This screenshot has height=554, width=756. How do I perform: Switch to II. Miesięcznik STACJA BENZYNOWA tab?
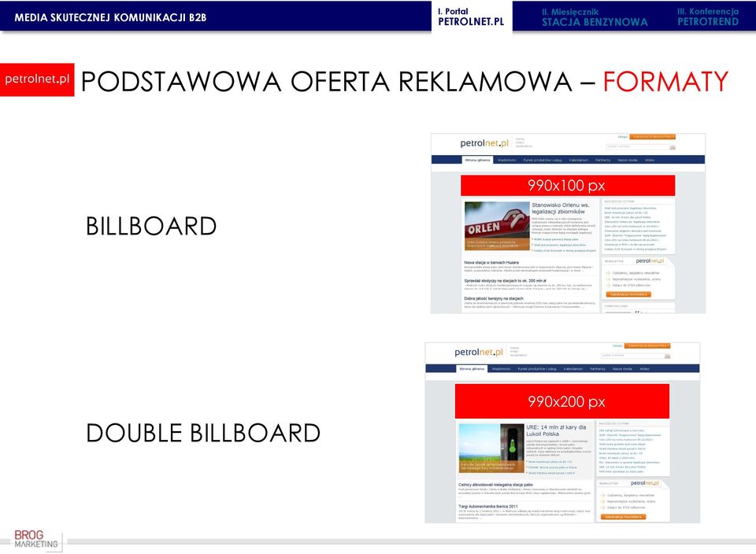pyautogui.click(x=595, y=17)
